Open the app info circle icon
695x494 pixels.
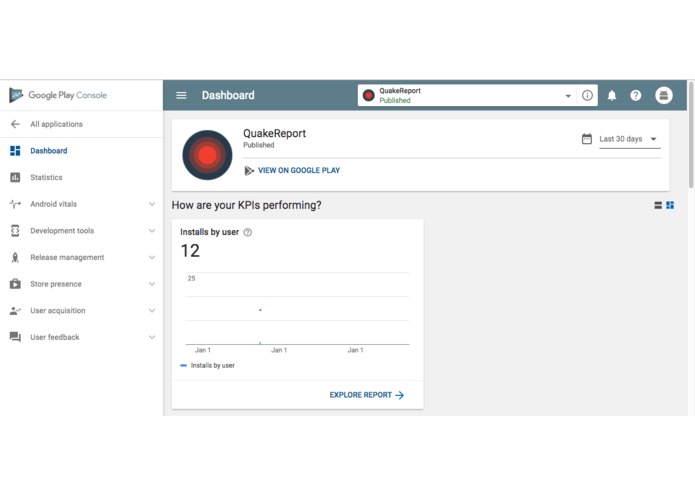587,95
